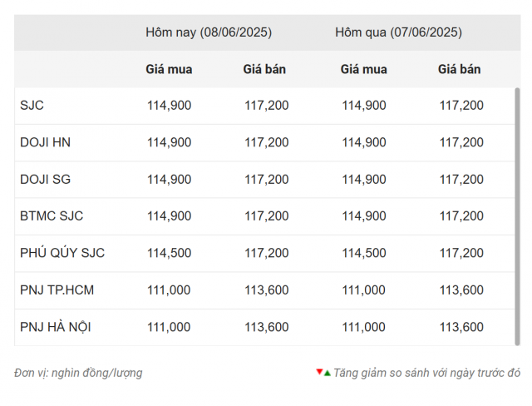Select the PHÚ QUÝ SJC row label
Image resolution: width=532 pixels, height=406 pixels.
point(62,253)
